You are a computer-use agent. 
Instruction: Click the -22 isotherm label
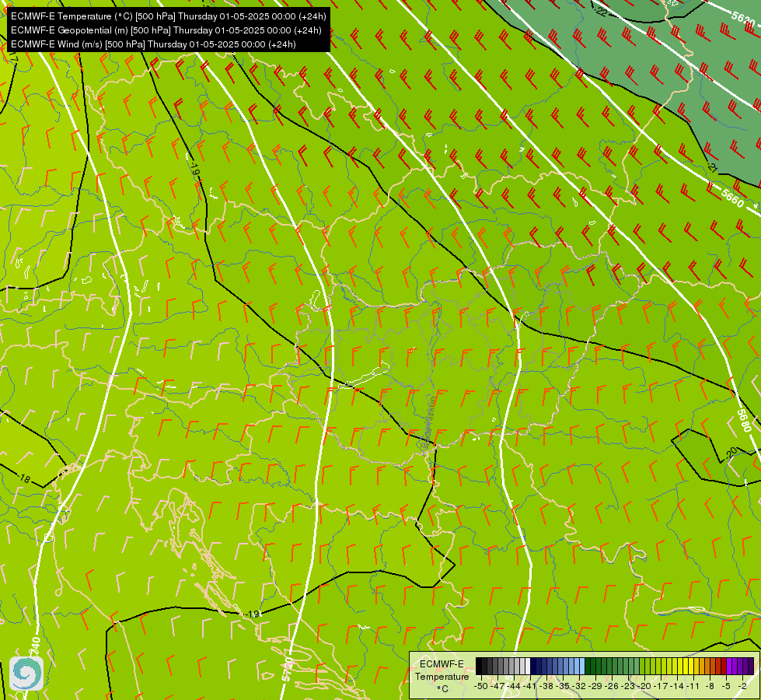599,11
